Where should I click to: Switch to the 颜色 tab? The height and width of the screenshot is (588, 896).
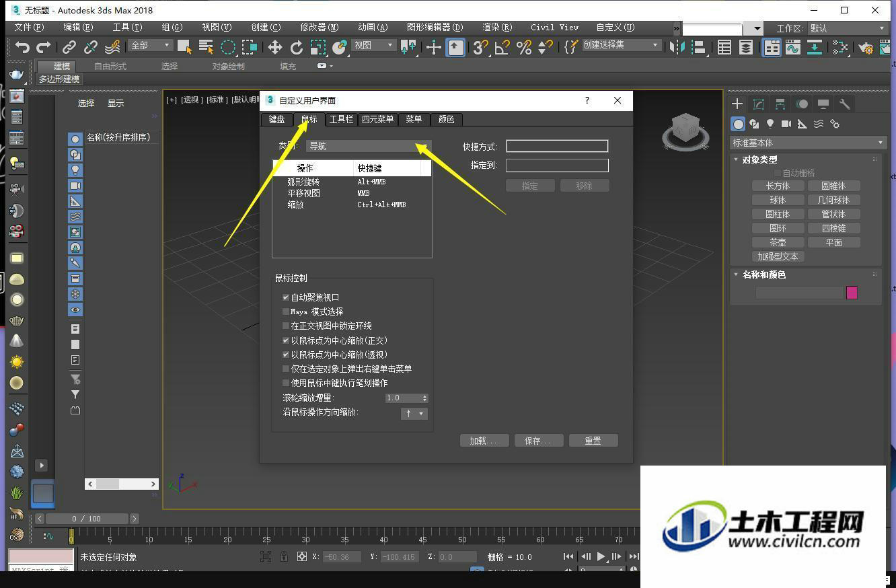[x=446, y=119]
